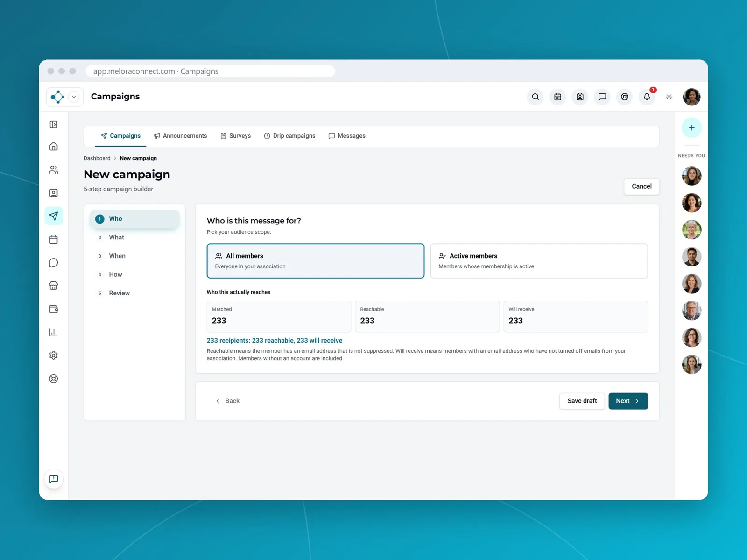Open the first avatar under Needs You
This screenshot has width=747, height=560.
click(x=691, y=176)
